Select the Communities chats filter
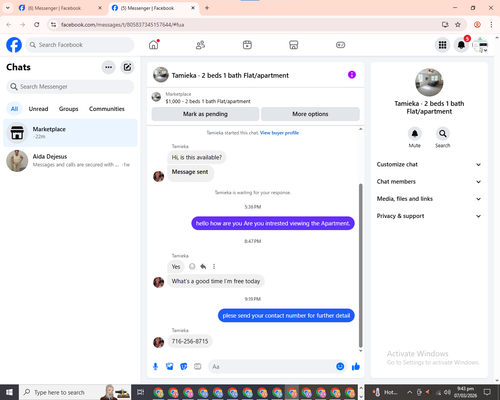The height and width of the screenshot is (400, 500). (107, 109)
